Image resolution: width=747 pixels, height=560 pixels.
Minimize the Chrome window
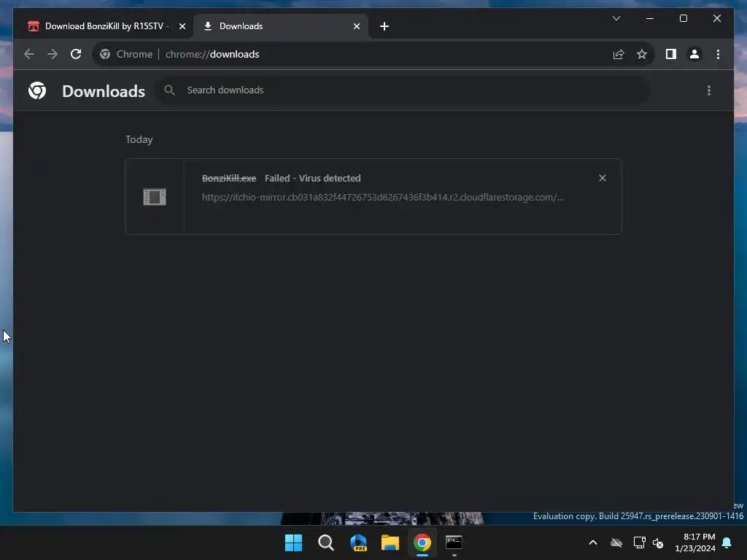pos(650,18)
